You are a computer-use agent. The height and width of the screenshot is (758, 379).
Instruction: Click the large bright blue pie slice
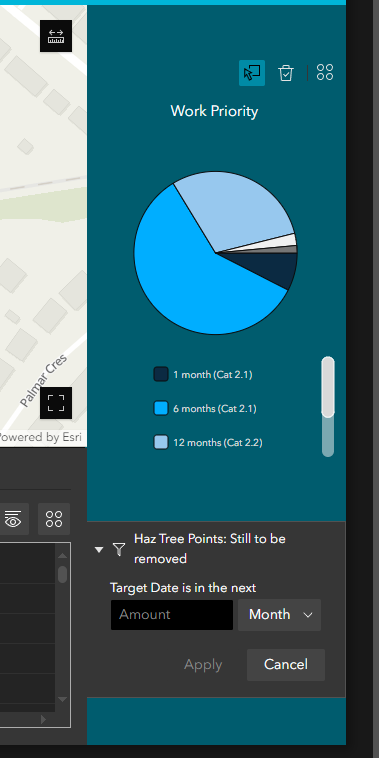pos(193,280)
